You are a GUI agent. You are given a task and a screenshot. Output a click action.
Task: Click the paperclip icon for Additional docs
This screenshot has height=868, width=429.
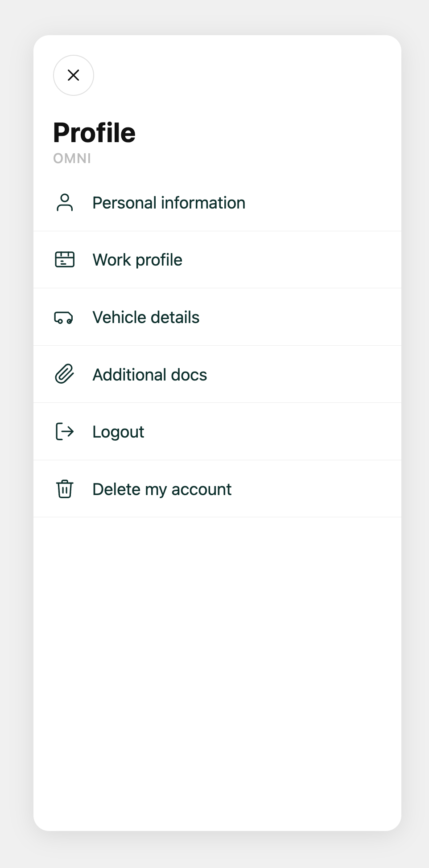point(65,374)
